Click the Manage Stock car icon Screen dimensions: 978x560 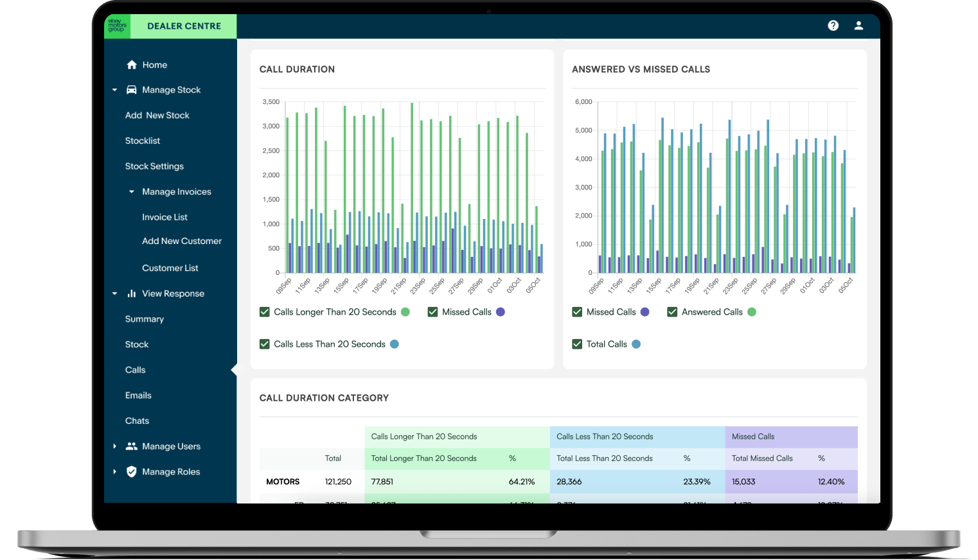click(131, 90)
